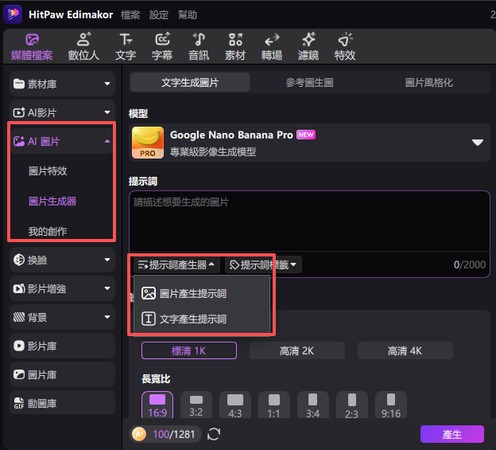The width and height of the screenshot is (496, 450).
Task: Switch to the 文字生成圖片 tab
Action: (190, 82)
